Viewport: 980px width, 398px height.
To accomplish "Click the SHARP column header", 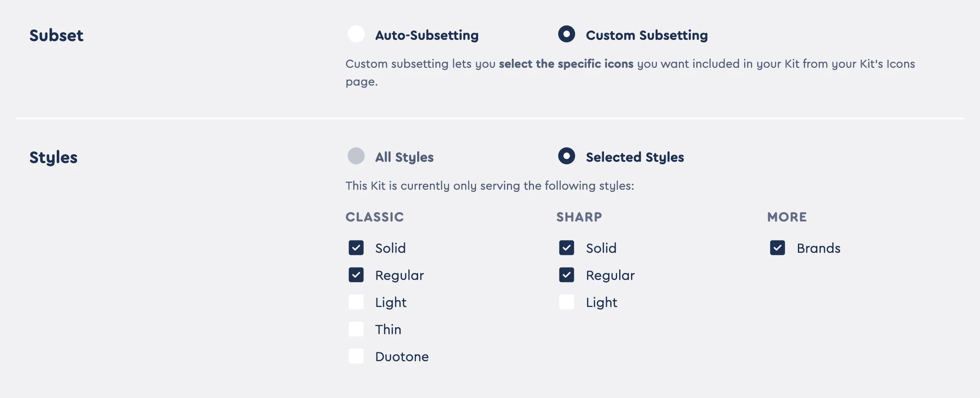I will [579, 217].
